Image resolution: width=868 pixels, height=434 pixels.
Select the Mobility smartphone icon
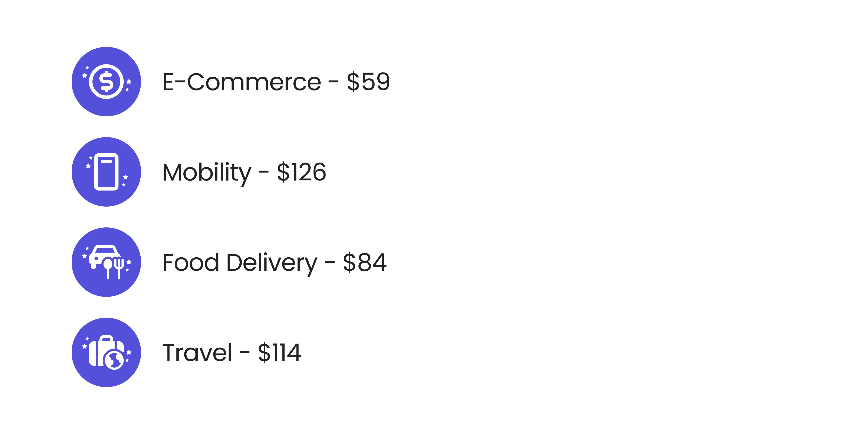pos(107,172)
